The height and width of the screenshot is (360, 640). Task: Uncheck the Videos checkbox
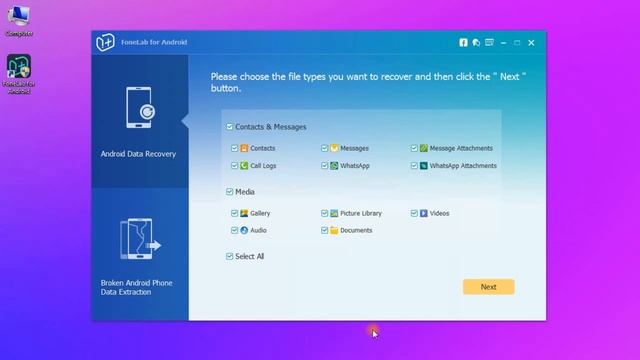click(x=414, y=213)
